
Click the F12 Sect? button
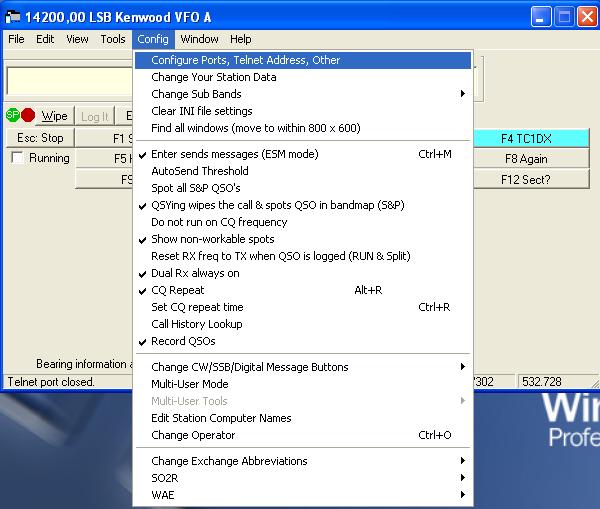[530, 179]
